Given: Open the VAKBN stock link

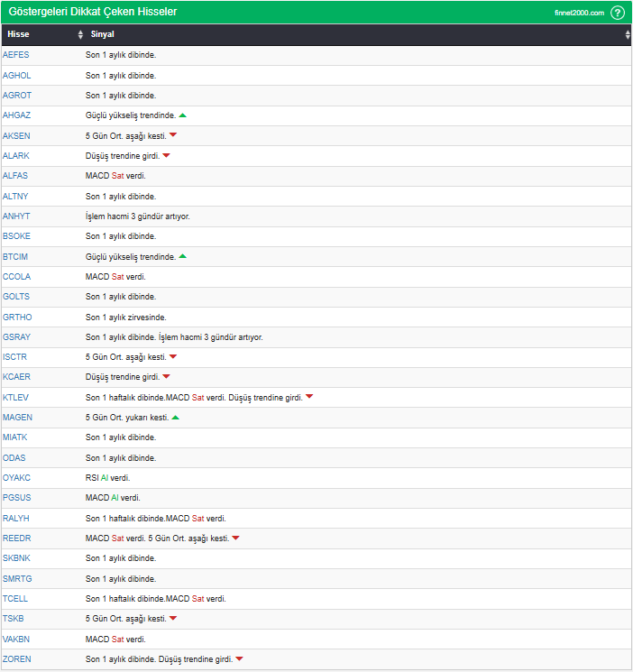Looking at the screenshot, I should (x=17, y=639).
